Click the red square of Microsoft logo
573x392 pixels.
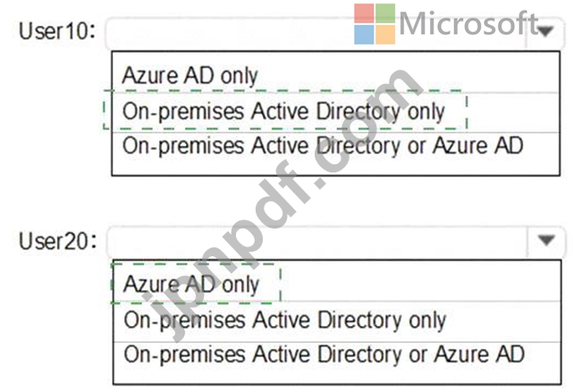pyautogui.click(x=364, y=13)
